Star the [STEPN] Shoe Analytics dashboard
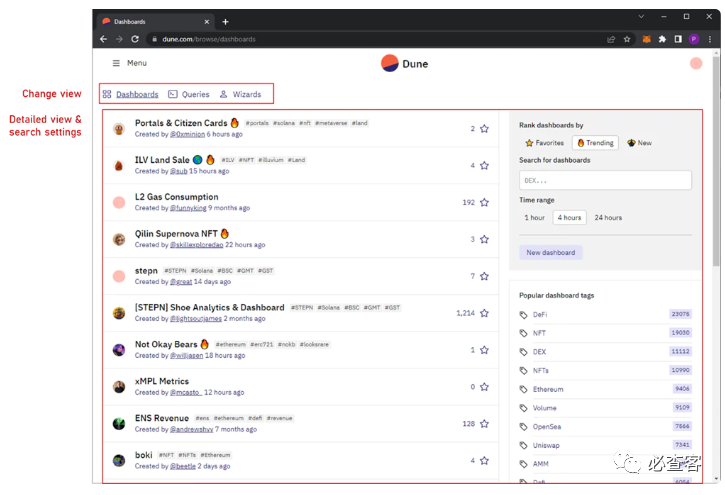The image size is (725, 495). coord(484,313)
